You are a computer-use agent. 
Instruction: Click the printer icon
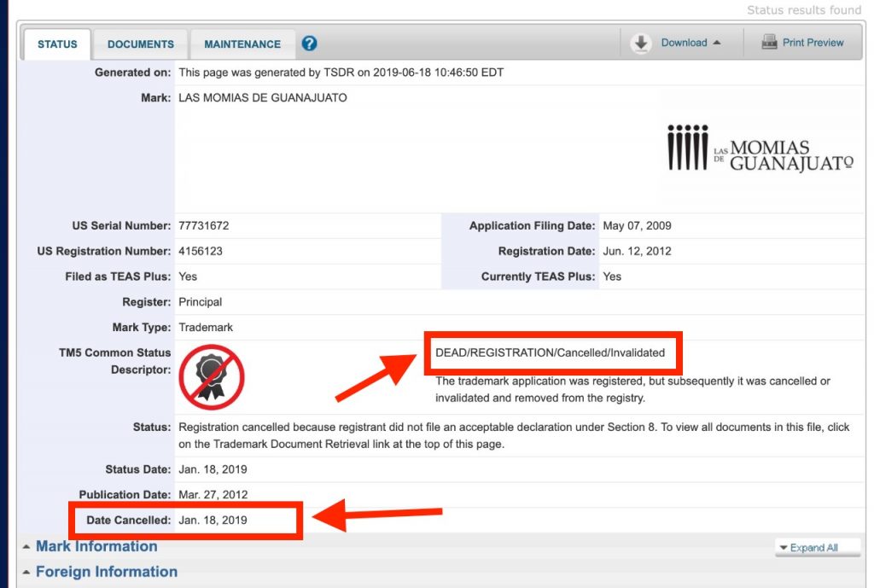769,43
